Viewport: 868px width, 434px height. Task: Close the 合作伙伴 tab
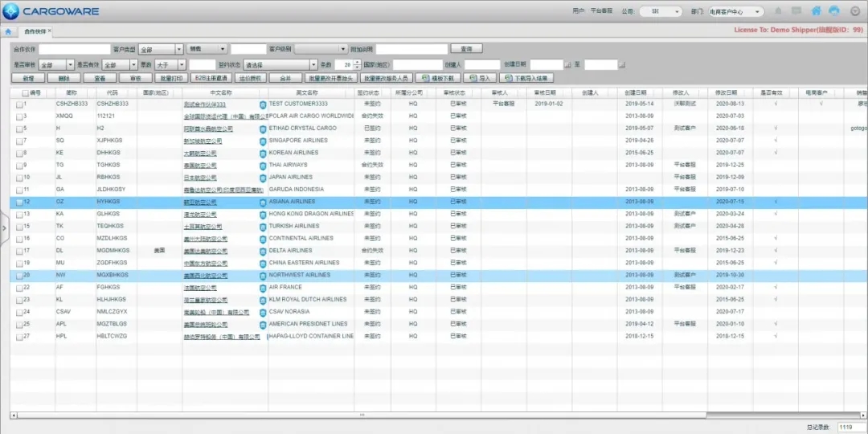50,31
